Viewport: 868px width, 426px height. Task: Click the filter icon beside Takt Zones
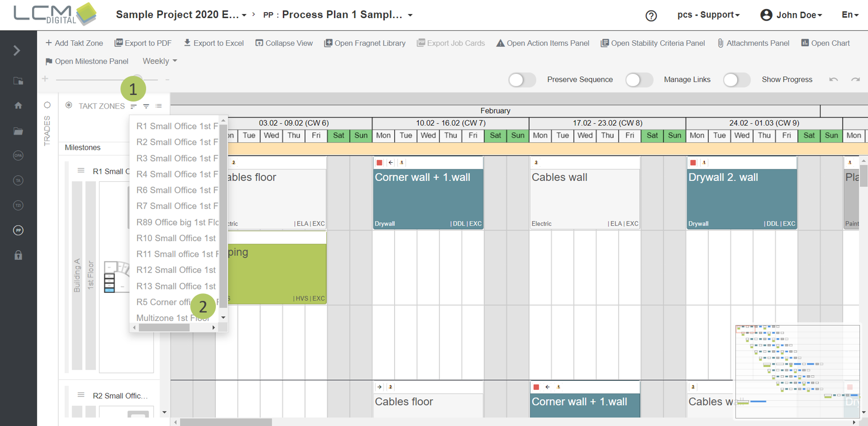tap(146, 106)
